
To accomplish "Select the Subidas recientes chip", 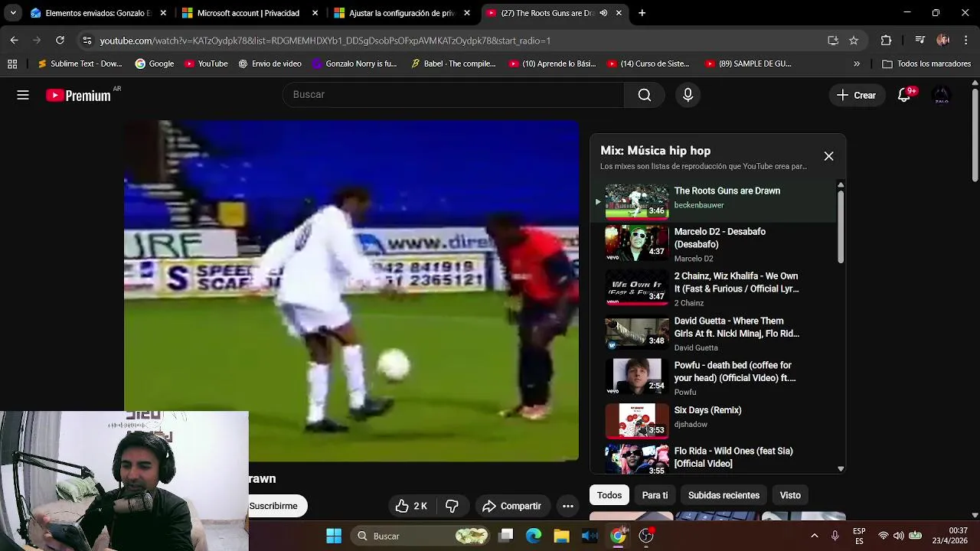I will (724, 495).
